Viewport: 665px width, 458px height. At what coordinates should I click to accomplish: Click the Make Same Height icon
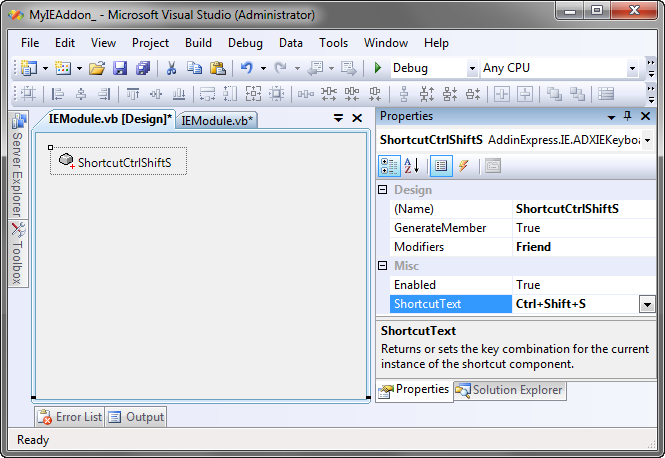point(230,94)
